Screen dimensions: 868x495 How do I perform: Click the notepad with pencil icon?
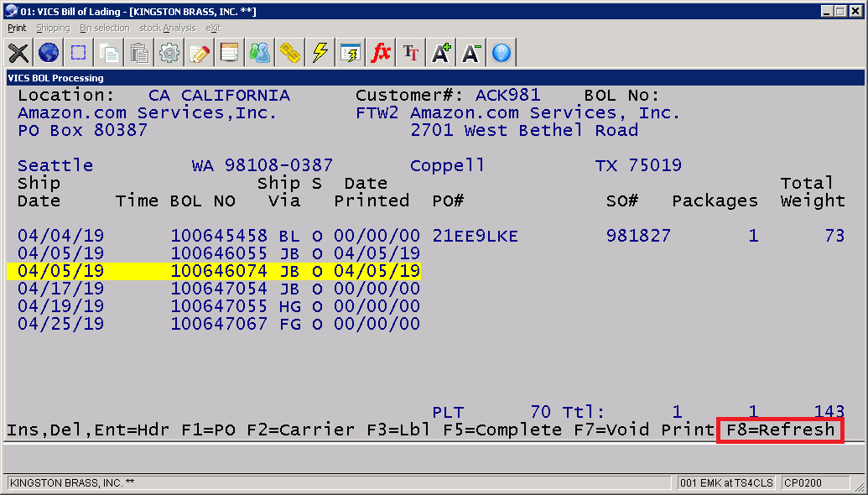(x=200, y=53)
